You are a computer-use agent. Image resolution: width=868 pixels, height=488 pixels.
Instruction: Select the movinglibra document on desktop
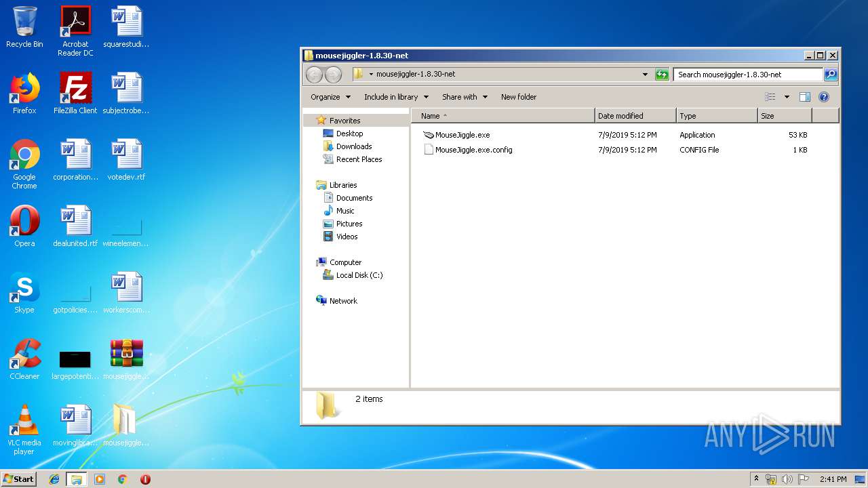pos(75,426)
